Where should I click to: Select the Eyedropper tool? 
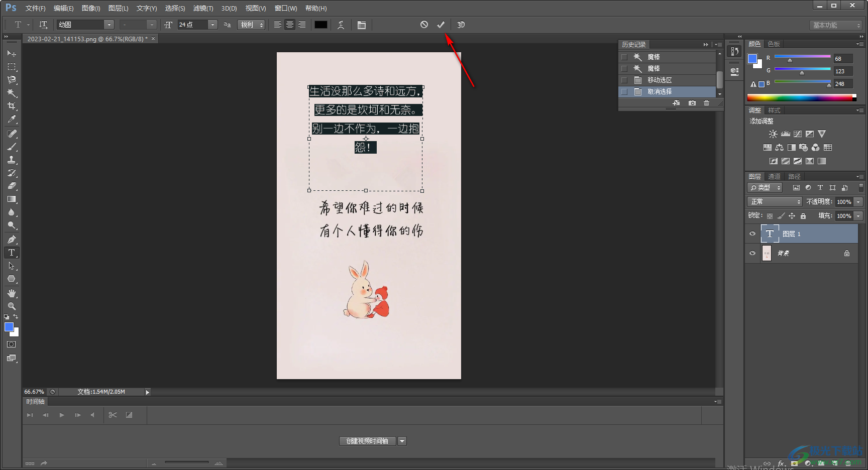(12, 120)
